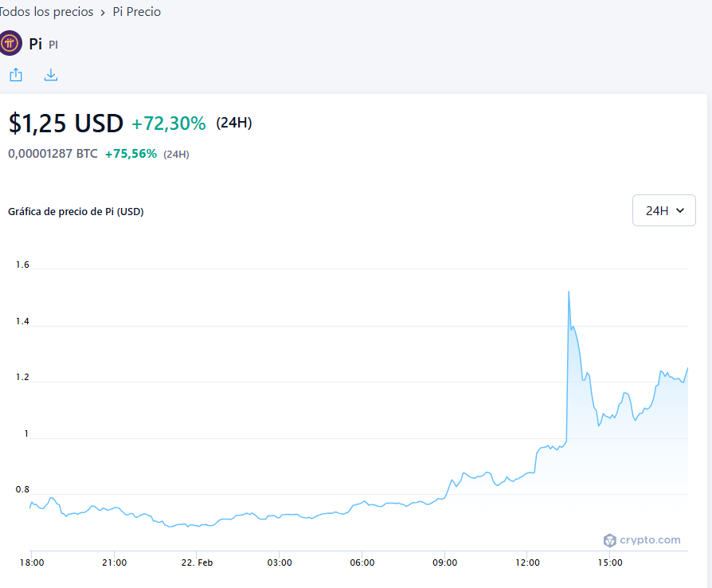Click the PI ticker symbol text
The height and width of the screenshot is (588, 712).
53,45
